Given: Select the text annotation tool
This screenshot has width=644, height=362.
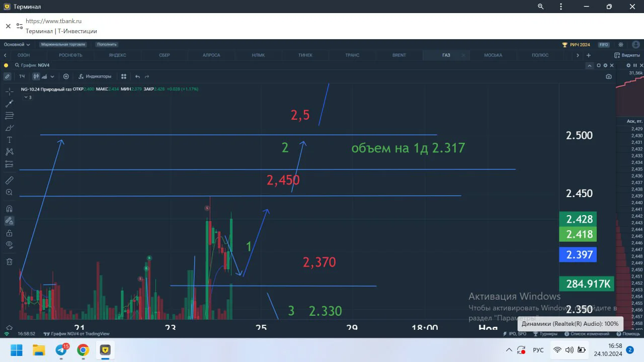Looking at the screenshot, I should [x=9, y=140].
